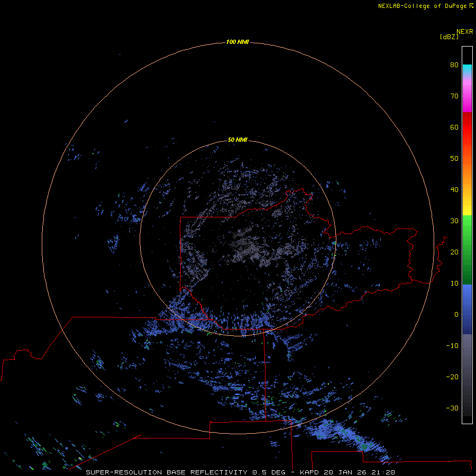Click the -20 dBZ scale value

tap(452, 377)
